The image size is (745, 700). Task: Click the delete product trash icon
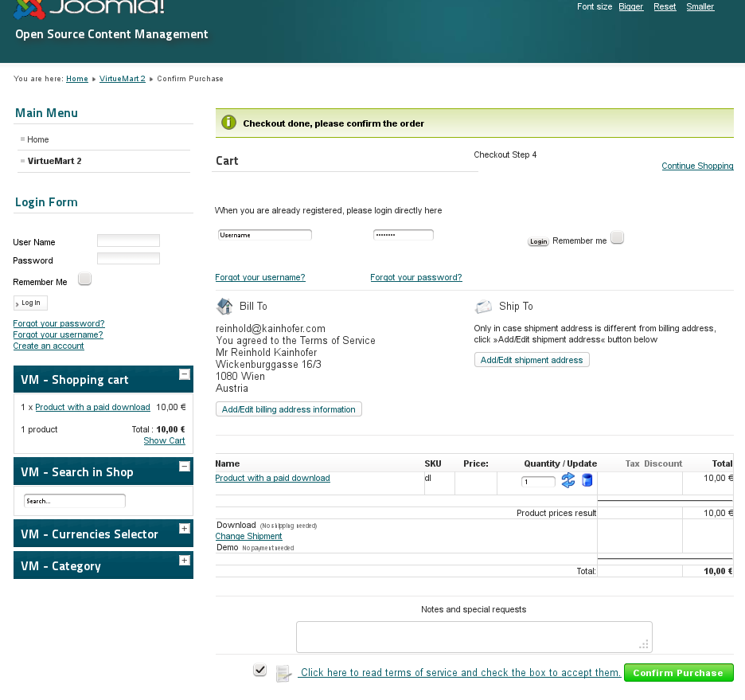(x=587, y=480)
